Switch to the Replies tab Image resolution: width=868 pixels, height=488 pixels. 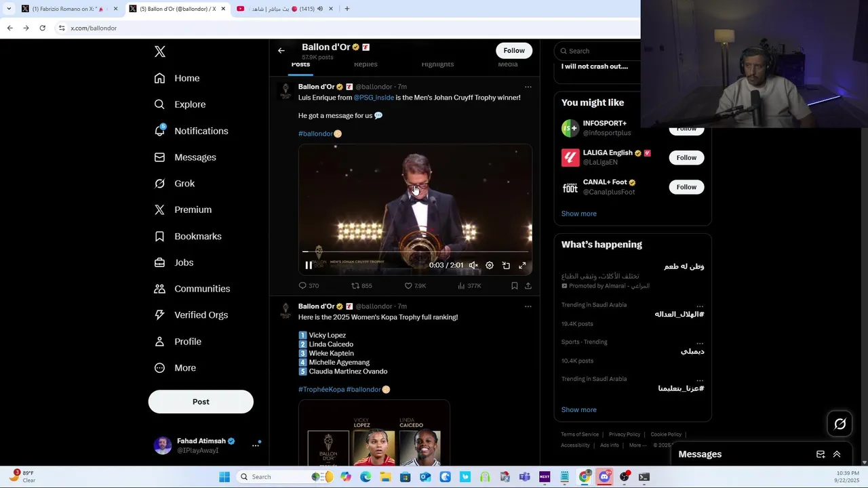(x=366, y=64)
